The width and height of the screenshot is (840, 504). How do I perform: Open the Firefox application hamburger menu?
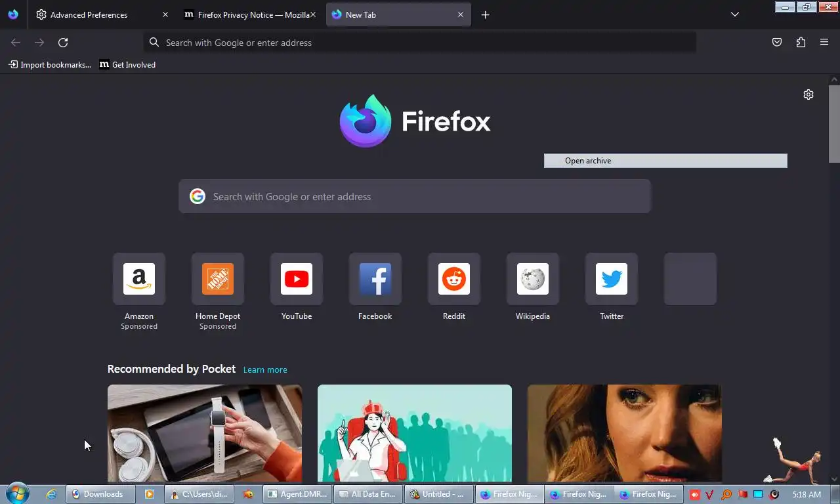[824, 43]
